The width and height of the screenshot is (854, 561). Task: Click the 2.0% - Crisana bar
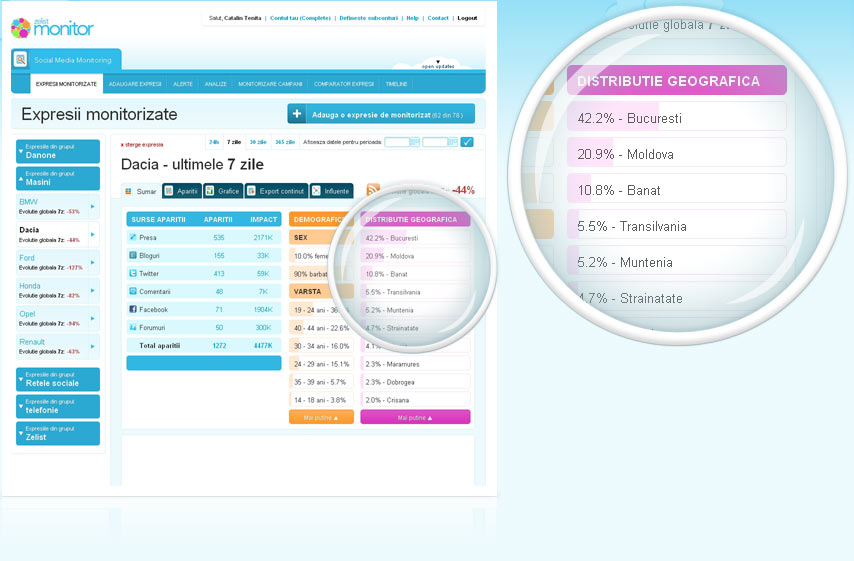(415, 400)
